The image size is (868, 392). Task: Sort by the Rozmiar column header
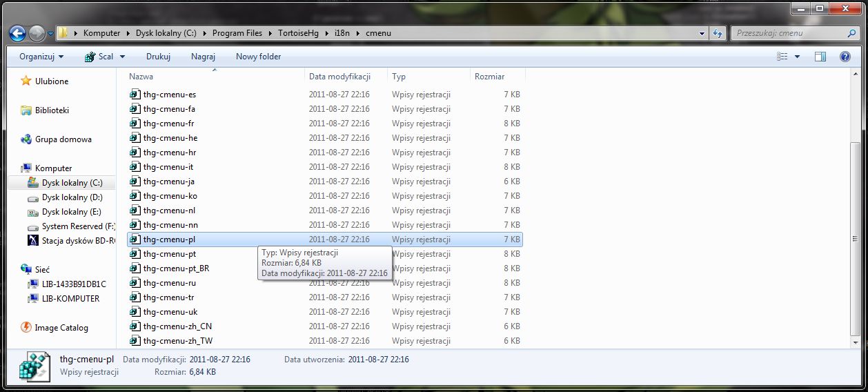[x=497, y=77]
